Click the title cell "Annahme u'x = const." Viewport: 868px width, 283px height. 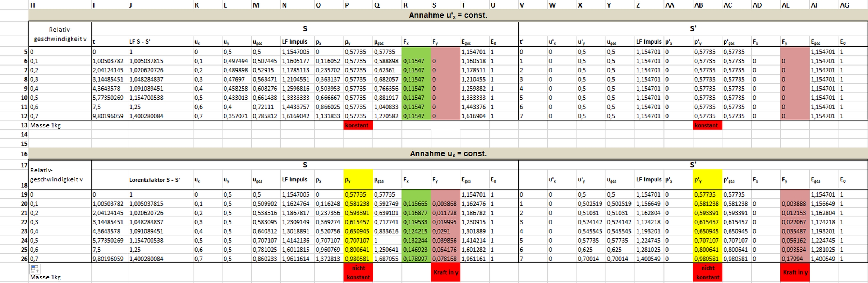pos(448,15)
